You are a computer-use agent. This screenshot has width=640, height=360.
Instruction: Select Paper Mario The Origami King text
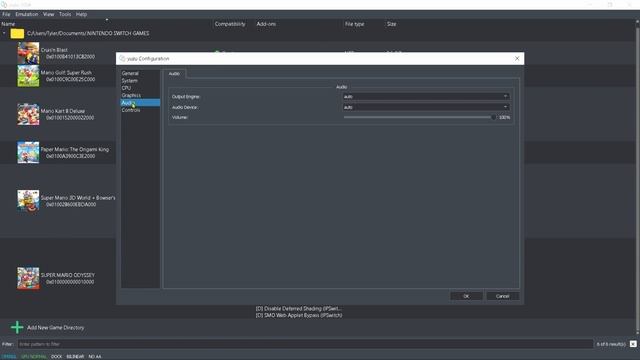[75, 149]
